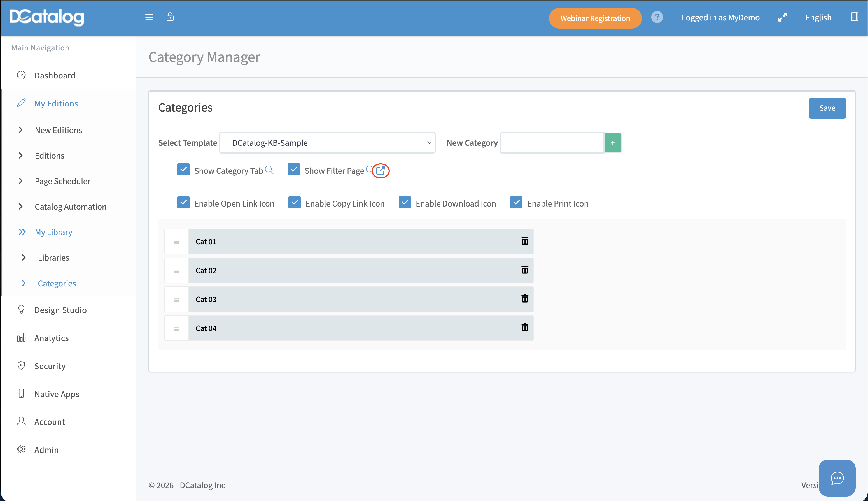Click the lock icon in top bar

pyautogui.click(x=170, y=17)
